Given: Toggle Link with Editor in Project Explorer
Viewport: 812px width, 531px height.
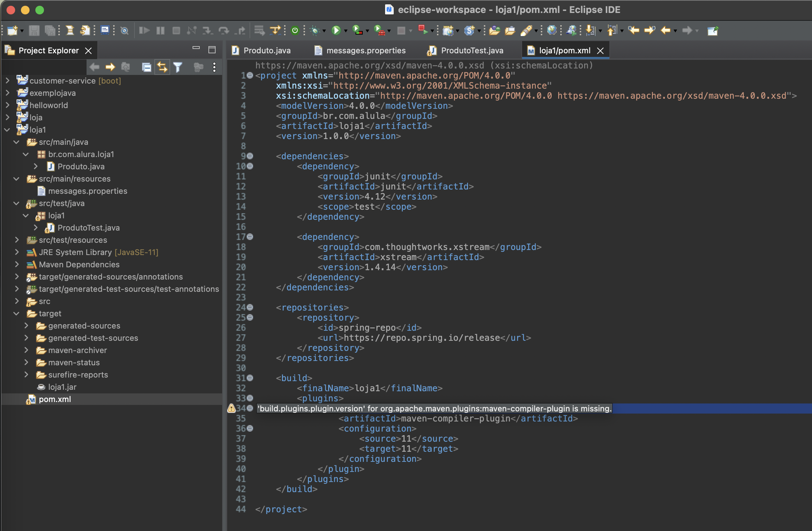Looking at the screenshot, I should pos(162,67).
